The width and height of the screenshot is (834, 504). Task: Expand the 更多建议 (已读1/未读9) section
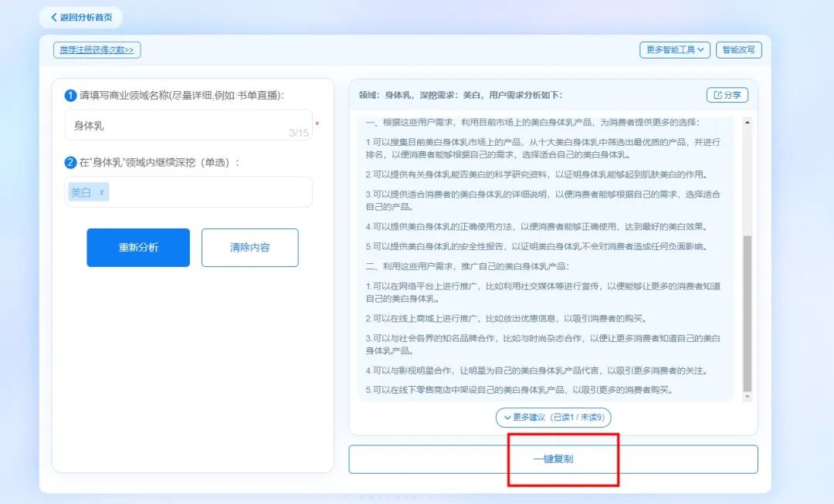[x=554, y=418]
